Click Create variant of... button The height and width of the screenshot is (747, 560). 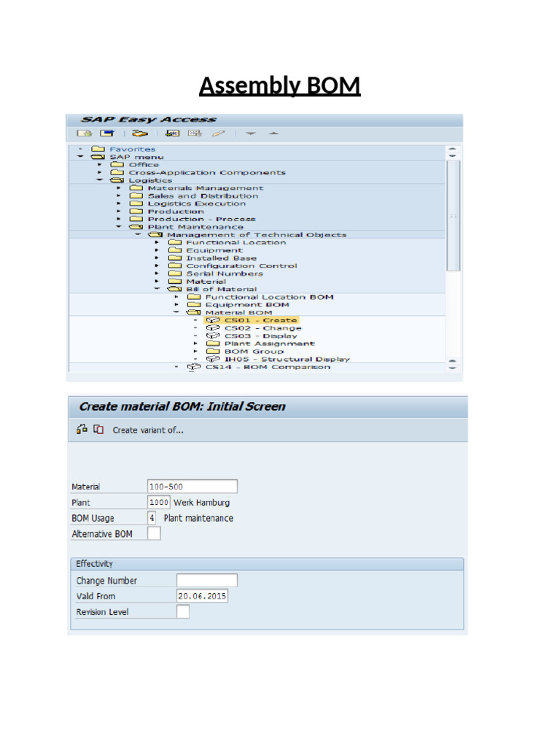click(x=147, y=430)
